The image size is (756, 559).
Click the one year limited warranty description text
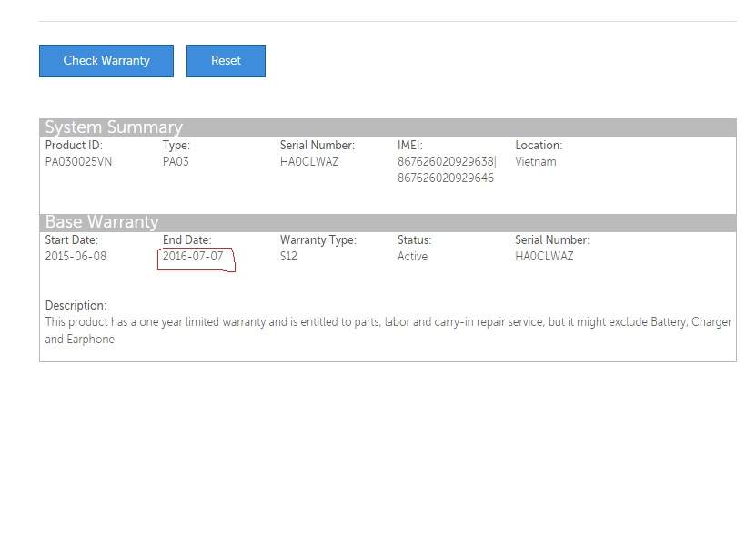[x=388, y=330]
